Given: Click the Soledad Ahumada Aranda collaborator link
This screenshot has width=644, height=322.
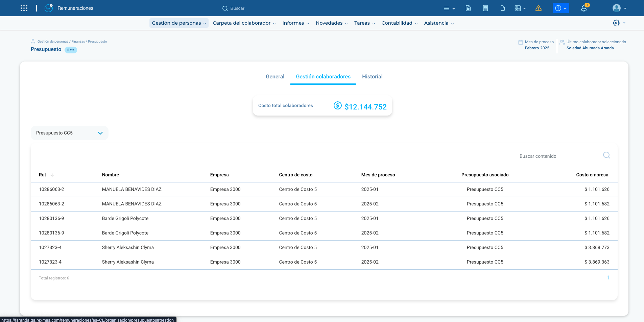Looking at the screenshot, I should [590, 48].
